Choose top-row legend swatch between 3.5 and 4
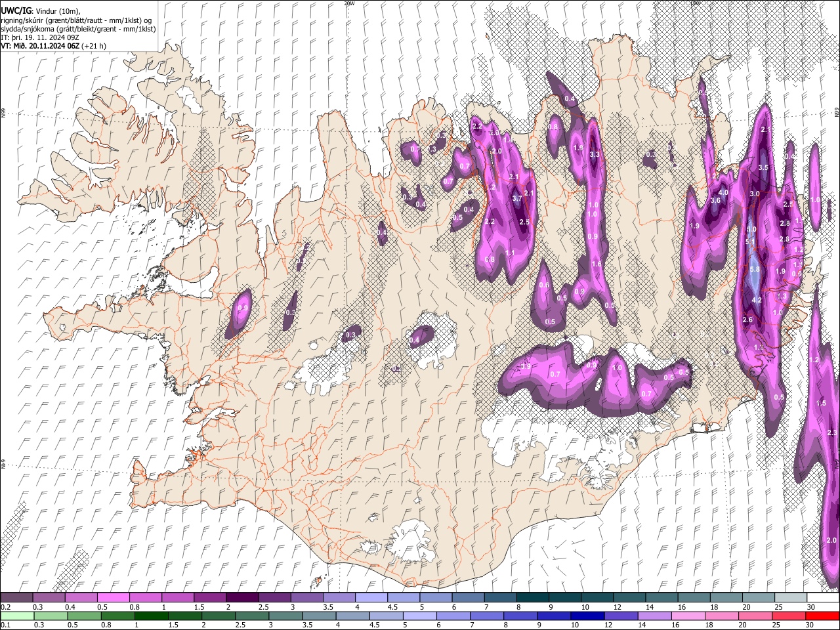This screenshot has width=840, height=630. tap(339, 598)
